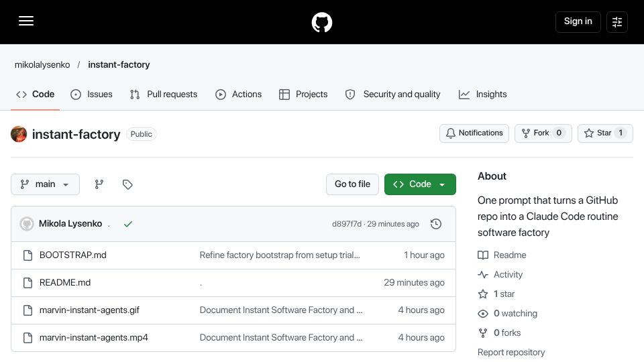644x362 pixels.
Task: Click the Public visibility badge
Action: (x=142, y=134)
